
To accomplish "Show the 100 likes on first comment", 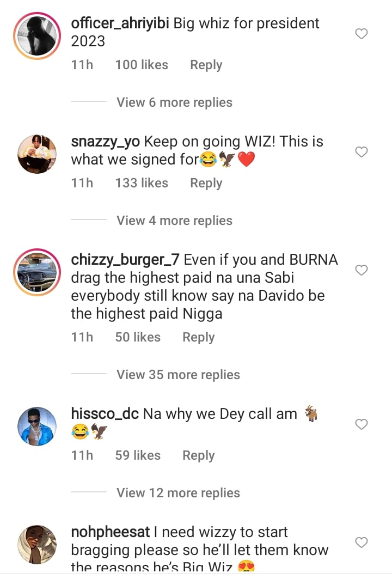I will click(142, 64).
